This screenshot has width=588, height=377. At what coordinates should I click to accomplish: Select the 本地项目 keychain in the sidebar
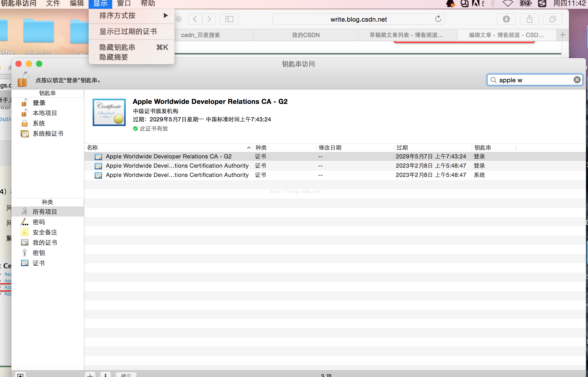(48, 113)
